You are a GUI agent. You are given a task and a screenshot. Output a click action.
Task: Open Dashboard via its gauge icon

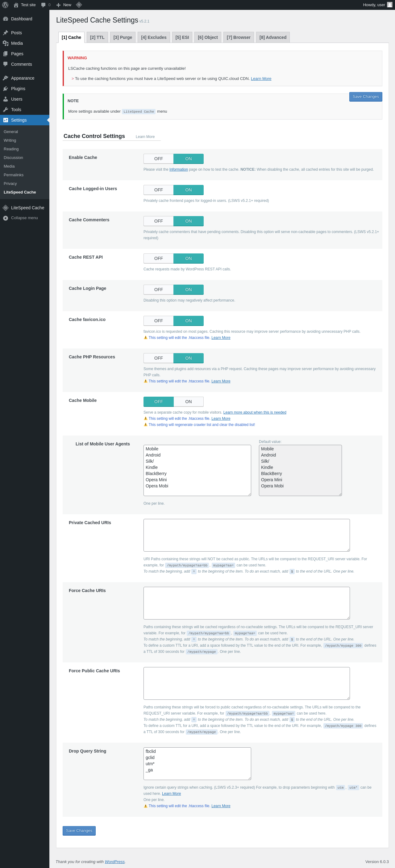click(x=5, y=19)
